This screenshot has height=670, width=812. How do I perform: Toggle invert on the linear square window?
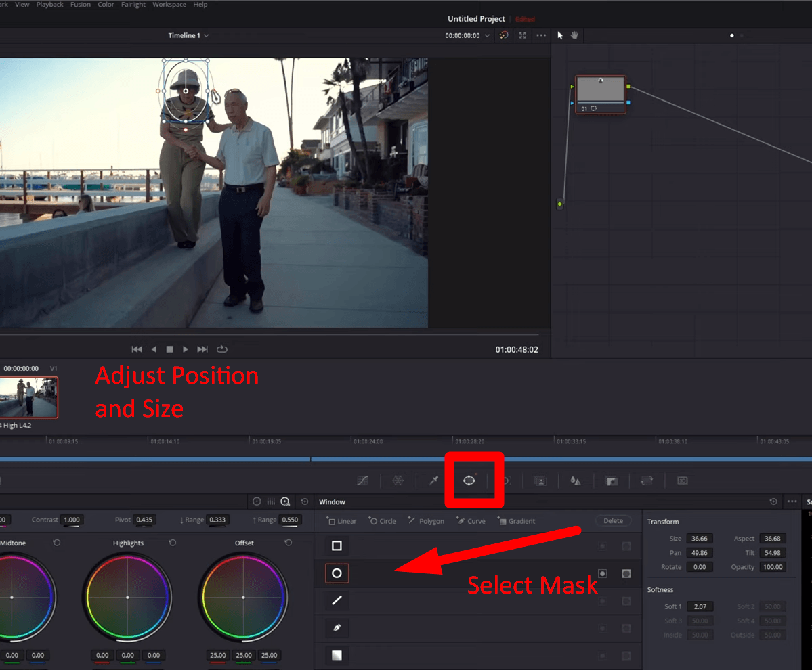[603, 545]
